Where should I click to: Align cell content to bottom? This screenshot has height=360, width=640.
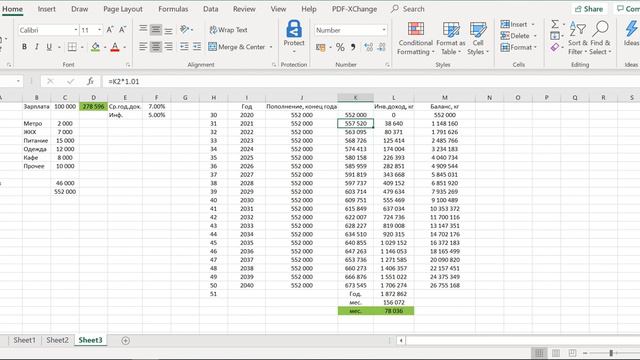click(x=169, y=30)
